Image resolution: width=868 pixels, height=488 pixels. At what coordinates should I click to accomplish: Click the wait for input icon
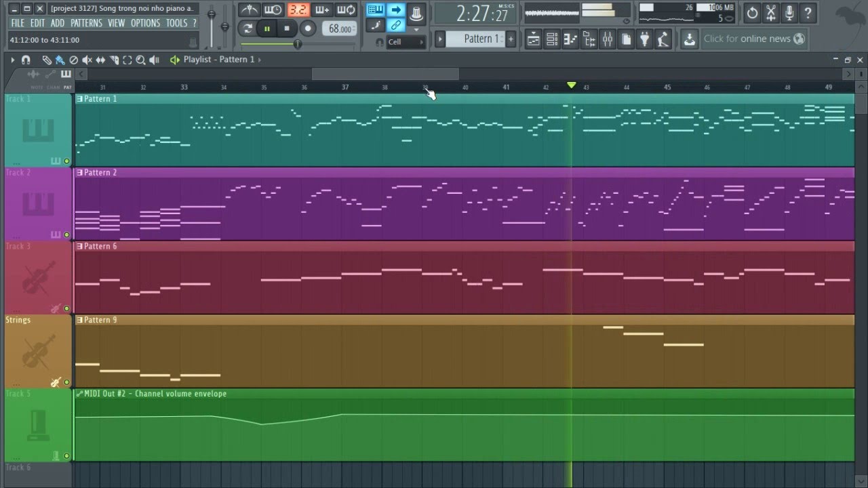tap(273, 9)
